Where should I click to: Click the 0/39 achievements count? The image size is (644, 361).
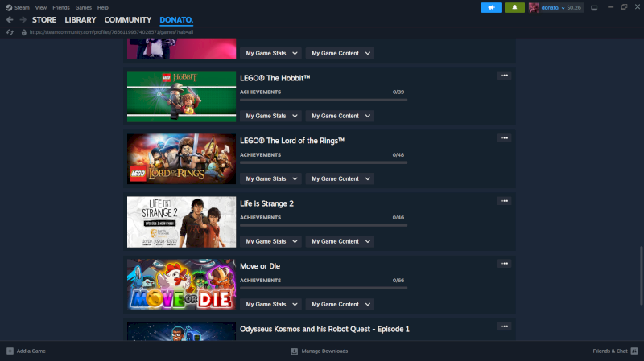(398, 92)
